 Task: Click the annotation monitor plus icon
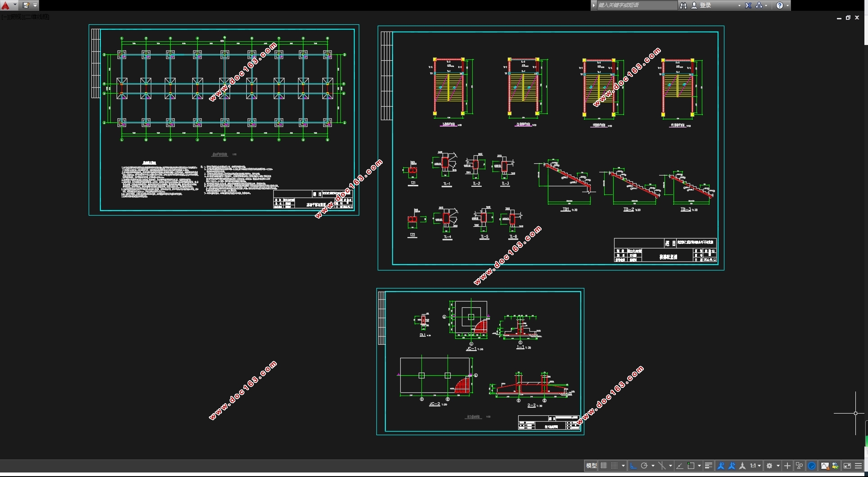[787, 466]
